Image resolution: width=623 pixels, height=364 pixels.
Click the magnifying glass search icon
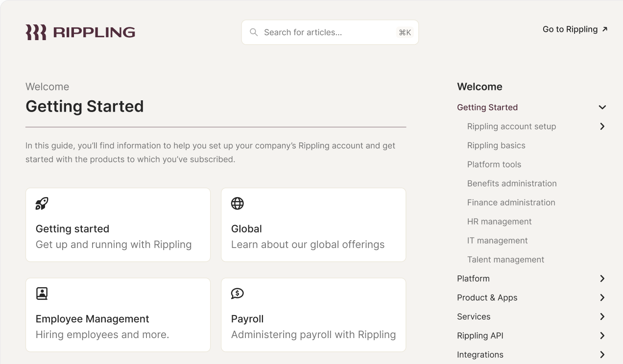pyautogui.click(x=254, y=32)
